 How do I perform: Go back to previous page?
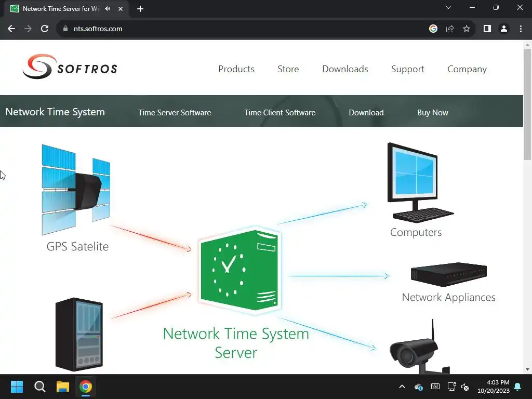11,29
